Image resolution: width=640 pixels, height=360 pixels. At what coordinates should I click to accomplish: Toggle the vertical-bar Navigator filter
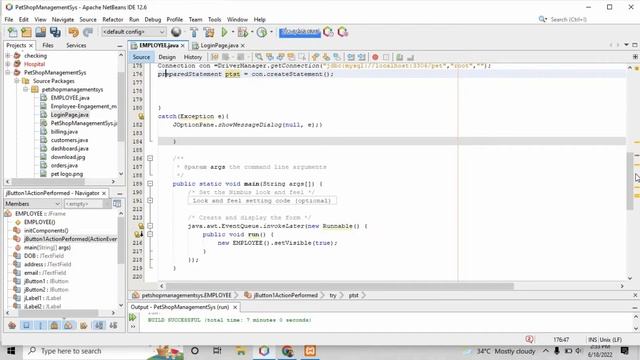coord(40,325)
